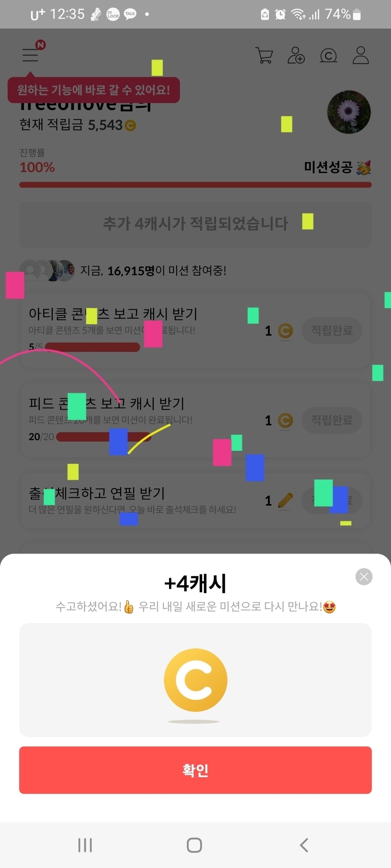Open the shopping cart icon
Image resolution: width=391 pixels, height=868 pixels.
[264, 55]
